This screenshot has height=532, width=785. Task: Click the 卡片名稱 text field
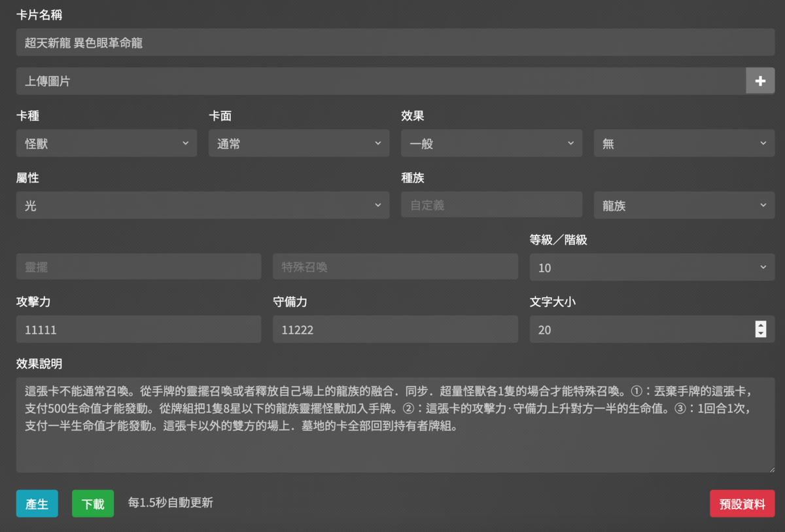pos(395,43)
